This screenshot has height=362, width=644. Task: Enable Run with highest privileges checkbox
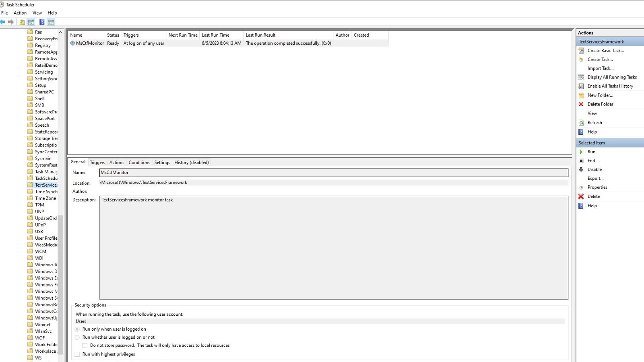click(77, 354)
